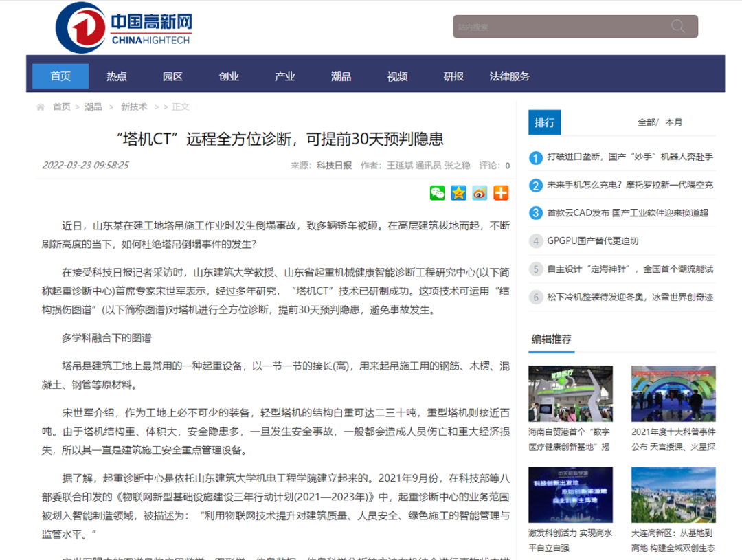Open more sharing options plus icon

point(501,193)
